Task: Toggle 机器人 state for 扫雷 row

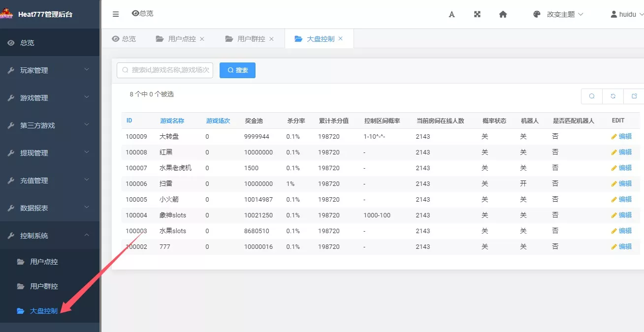Action: (x=523, y=183)
